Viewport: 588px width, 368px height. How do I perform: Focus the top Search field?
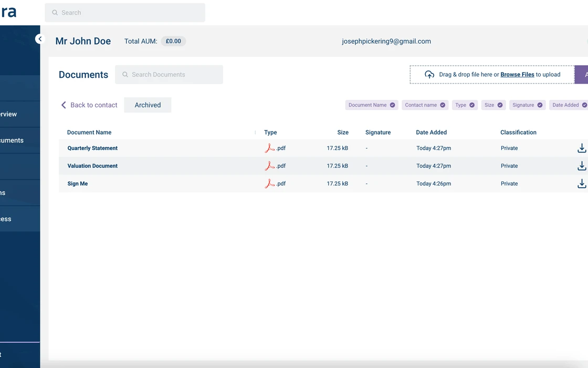(125, 13)
